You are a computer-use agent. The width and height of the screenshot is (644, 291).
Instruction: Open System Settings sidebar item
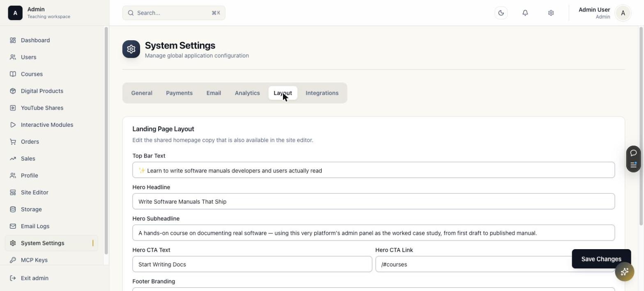51,243
